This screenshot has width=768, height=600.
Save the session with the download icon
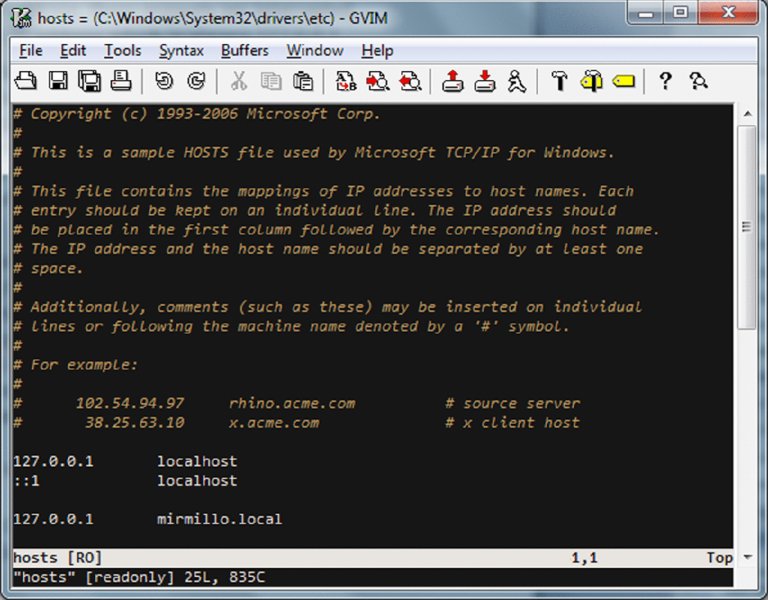coord(484,81)
